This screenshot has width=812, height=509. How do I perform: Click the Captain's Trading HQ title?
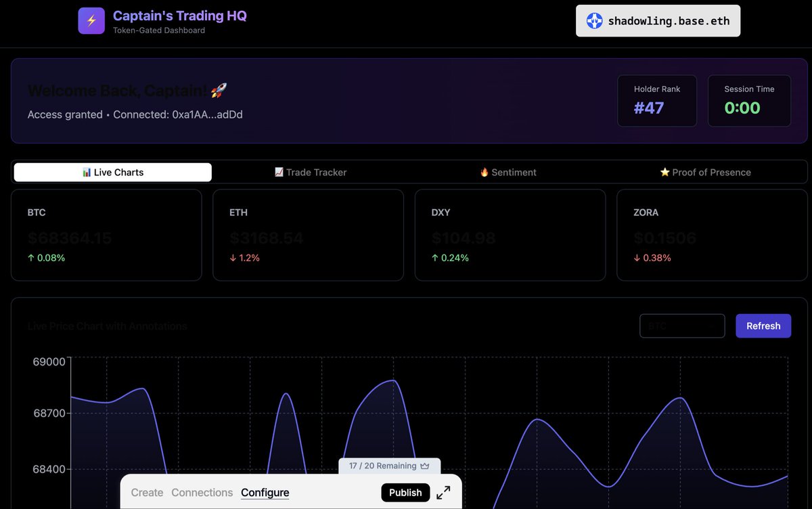click(180, 16)
